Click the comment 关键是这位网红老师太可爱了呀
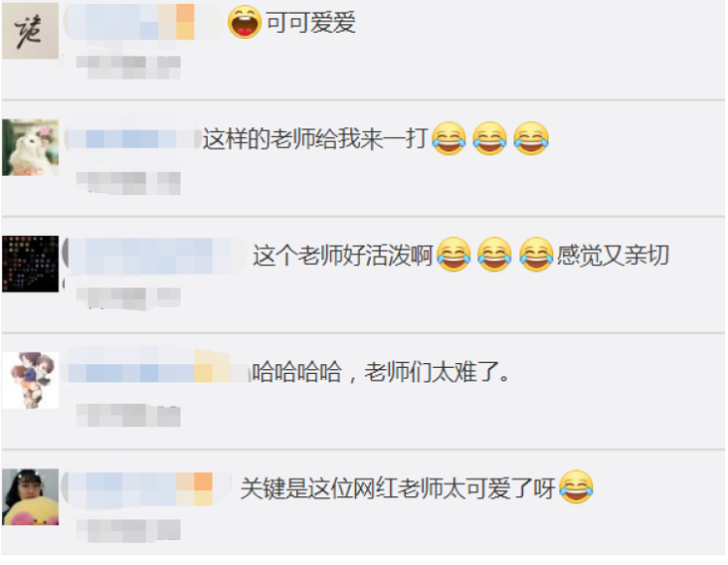Image resolution: width=728 pixels, height=565 pixels. click(x=398, y=488)
